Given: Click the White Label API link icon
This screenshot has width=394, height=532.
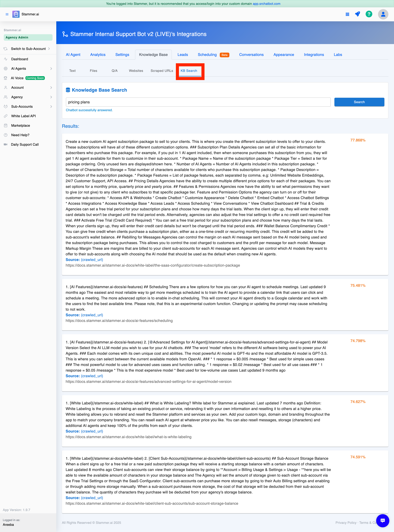Looking at the screenshot, I should (6, 116).
